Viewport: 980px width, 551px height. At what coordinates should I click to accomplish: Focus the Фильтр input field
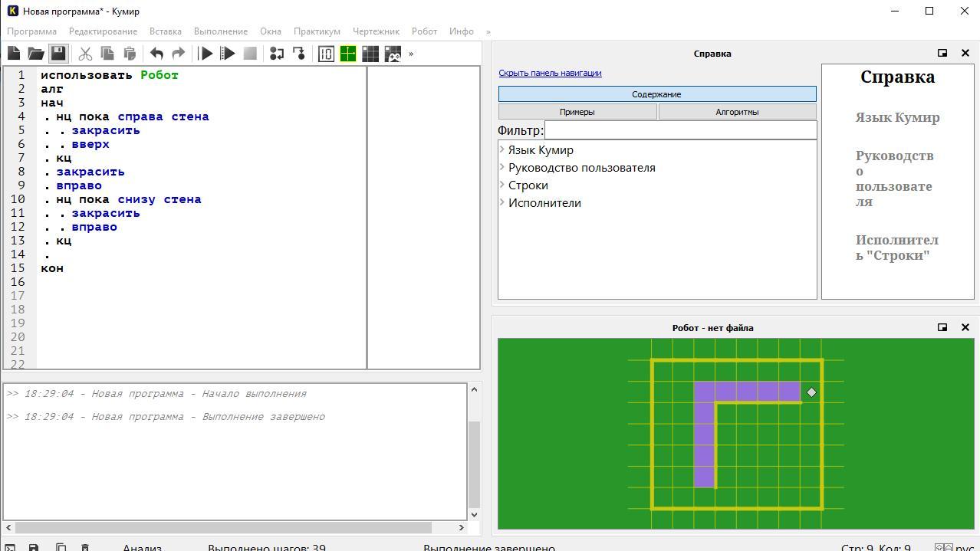(x=680, y=130)
